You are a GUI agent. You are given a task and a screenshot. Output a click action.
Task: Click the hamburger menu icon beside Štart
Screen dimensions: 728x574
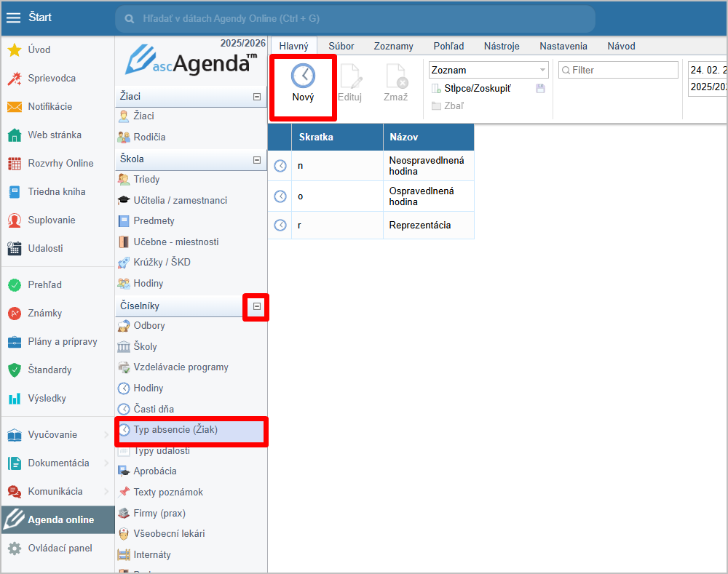(13, 17)
